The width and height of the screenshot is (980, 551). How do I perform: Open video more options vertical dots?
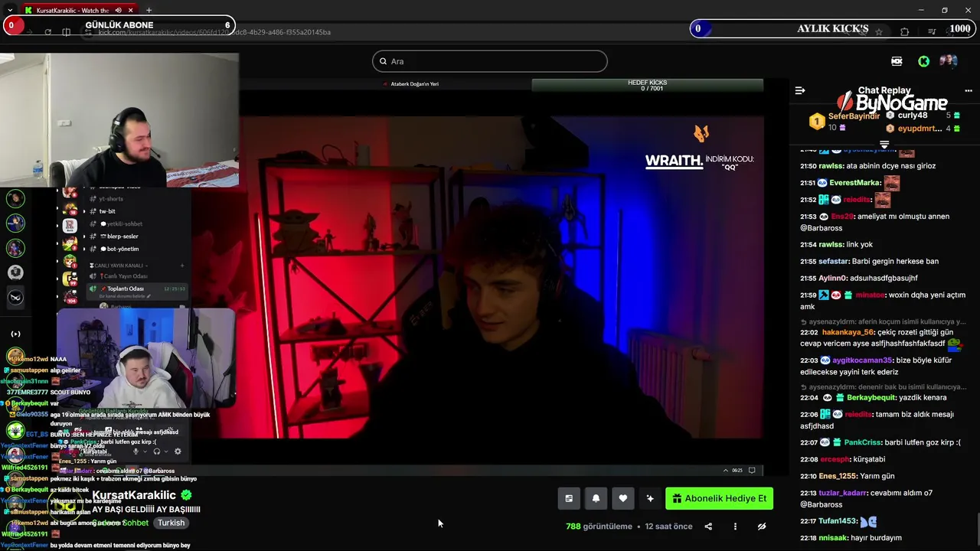coord(735,527)
